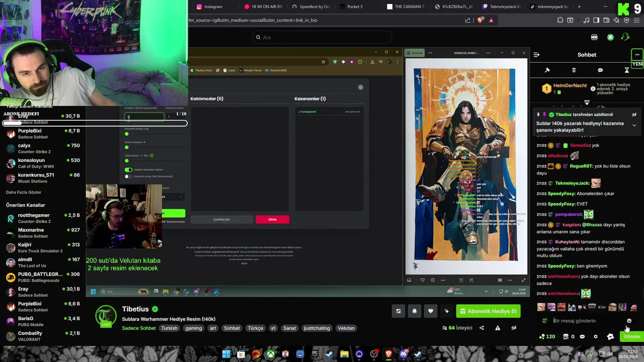Image resolution: width=644 pixels, height=362 pixels.
Task: Open channel points balance 120
Action: pos(547,337)
